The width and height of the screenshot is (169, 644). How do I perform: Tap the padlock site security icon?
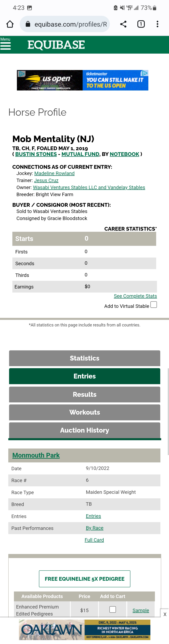[x=28, y=24]
